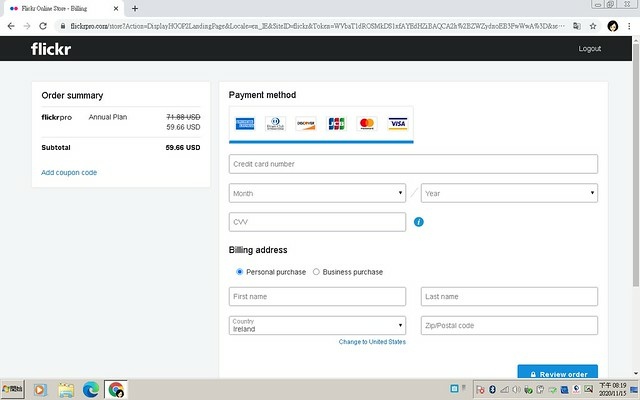Select the American Express card icon
The image size is (640, 400).
[x=245, y=124]
